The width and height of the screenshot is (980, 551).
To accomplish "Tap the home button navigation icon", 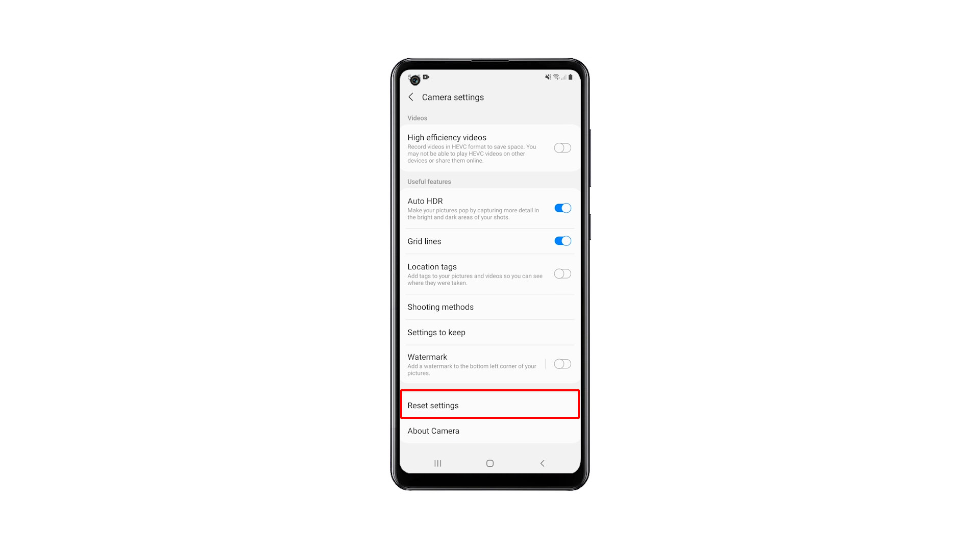I will 490,464.
